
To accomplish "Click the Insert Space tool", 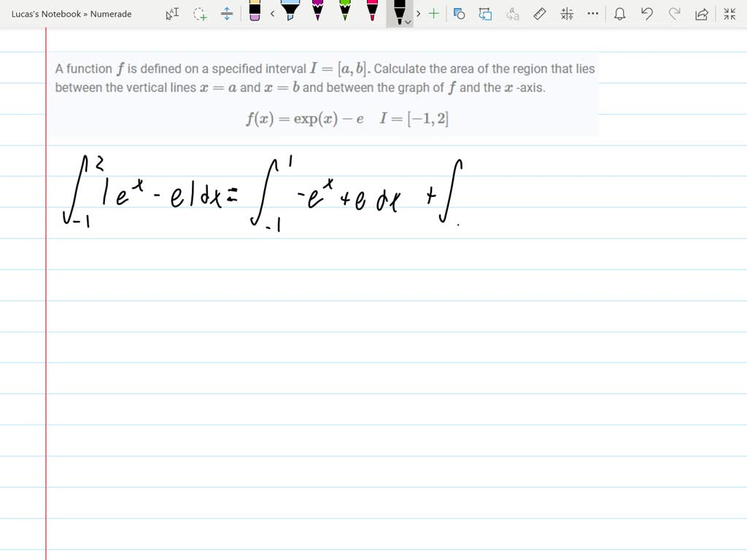I will pyautogui.click(x=227, y=13).
